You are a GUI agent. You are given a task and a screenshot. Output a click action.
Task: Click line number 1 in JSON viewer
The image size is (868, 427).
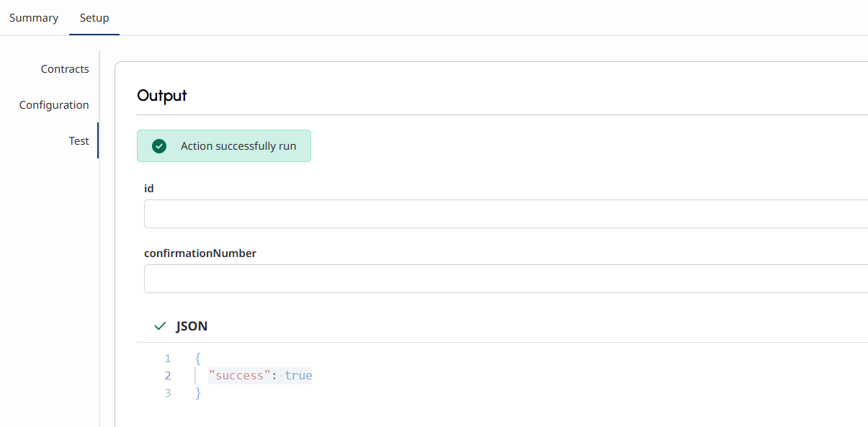point(168,359)
